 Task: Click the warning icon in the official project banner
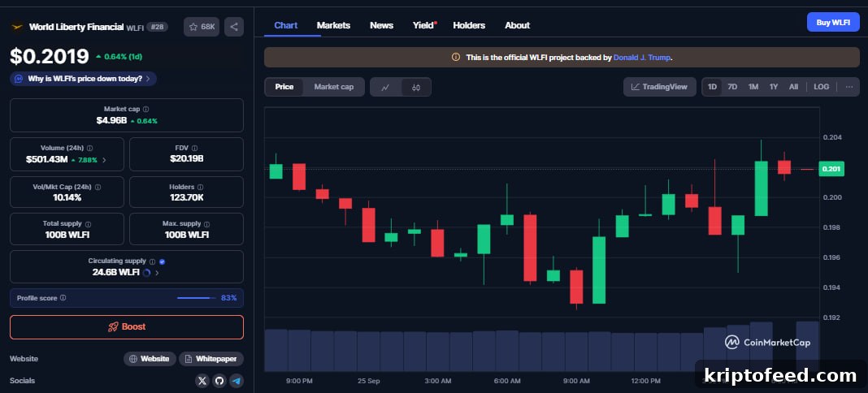pos(456,57)
